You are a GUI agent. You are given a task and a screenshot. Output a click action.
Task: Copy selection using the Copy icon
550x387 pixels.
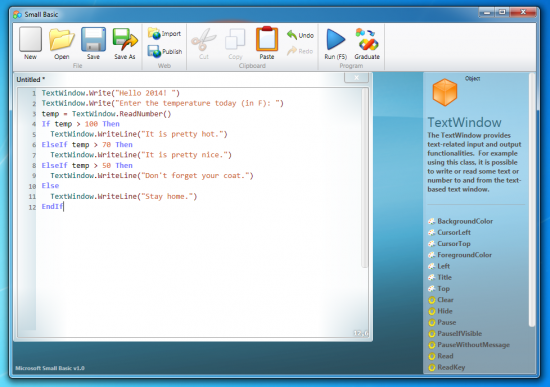[x=235, y=44]
